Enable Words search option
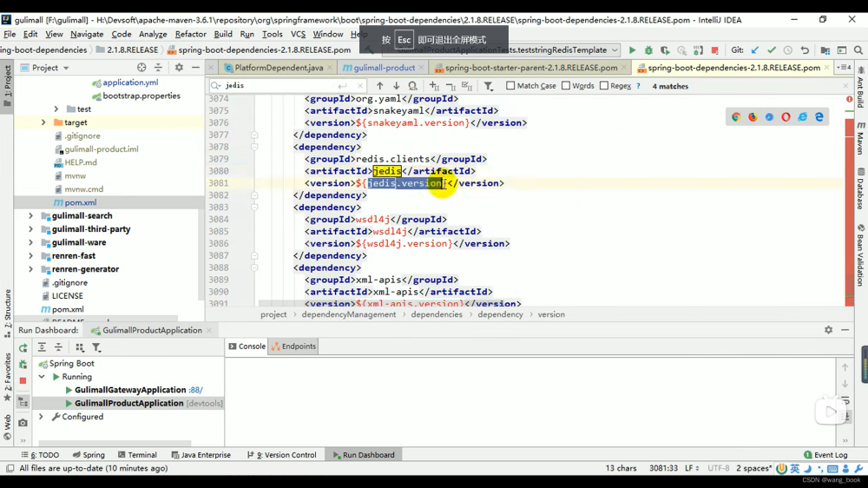Viewport: 868px width, 488px height. pos(566,86)
